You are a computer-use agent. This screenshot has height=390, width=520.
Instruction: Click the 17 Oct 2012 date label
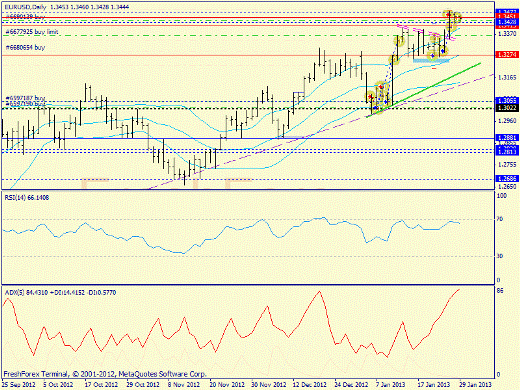coord(102,384)
